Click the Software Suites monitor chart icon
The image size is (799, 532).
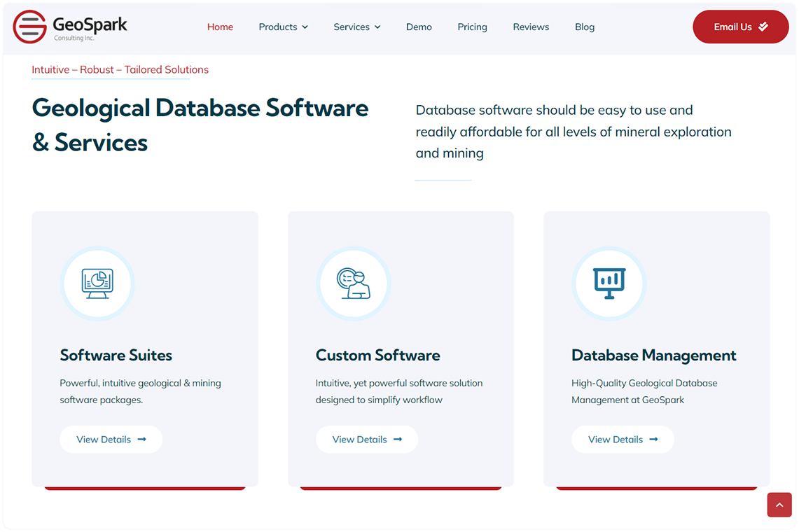tap(97, 283)
